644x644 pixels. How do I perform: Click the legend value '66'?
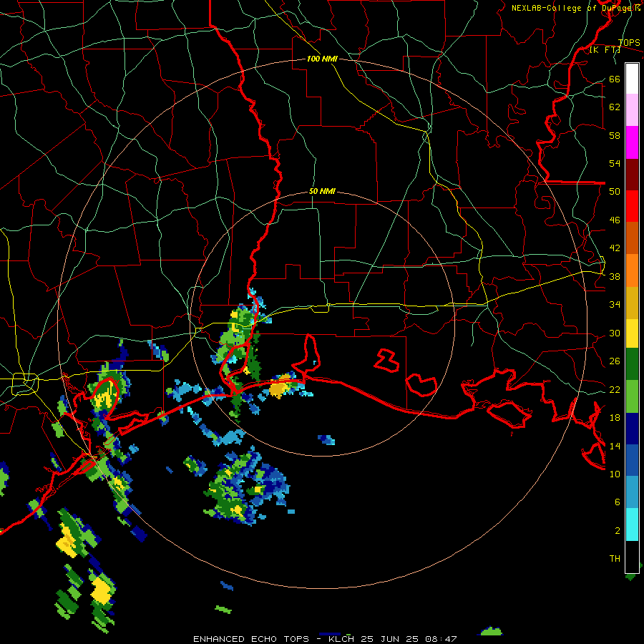click(615, 79)
